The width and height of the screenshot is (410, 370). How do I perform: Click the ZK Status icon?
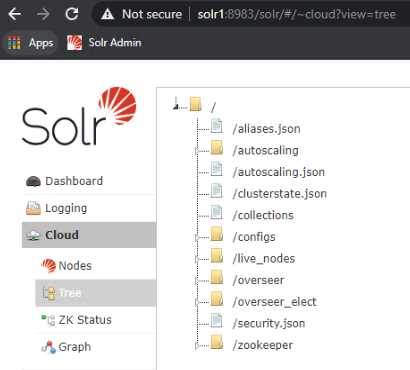(48, 320)
